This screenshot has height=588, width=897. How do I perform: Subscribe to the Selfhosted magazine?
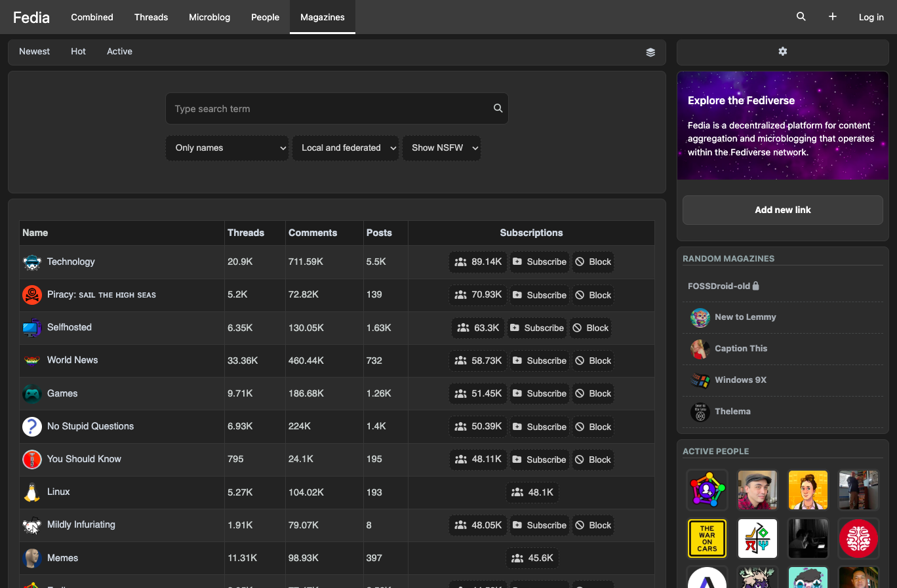(x=536, y=328)
